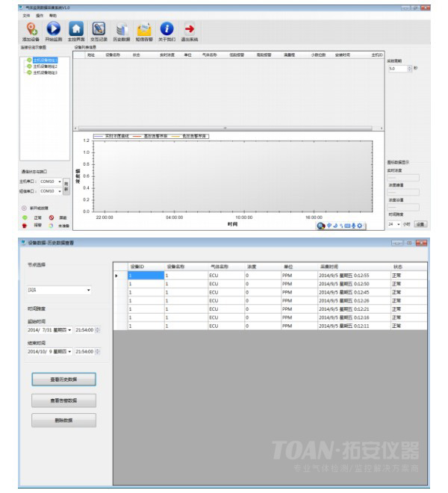Click the 删除数据 (Delete Data) button

click(x=63, y=420)
